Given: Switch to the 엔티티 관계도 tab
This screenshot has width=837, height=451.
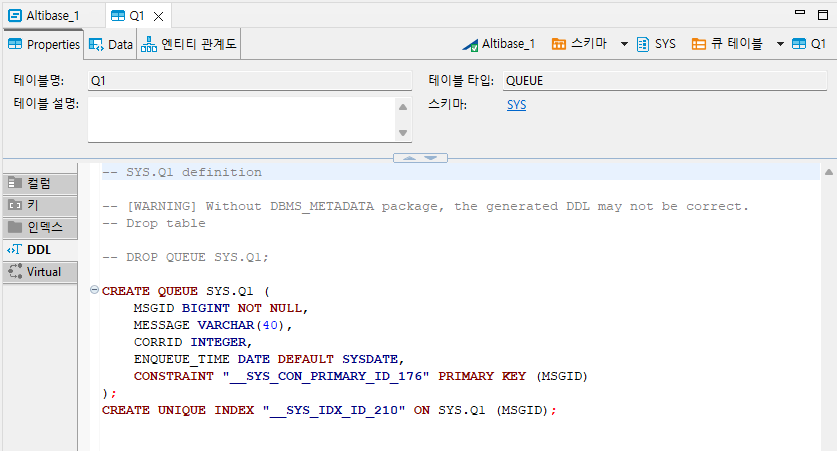Looking at the screenshot, I should (189, 44).
